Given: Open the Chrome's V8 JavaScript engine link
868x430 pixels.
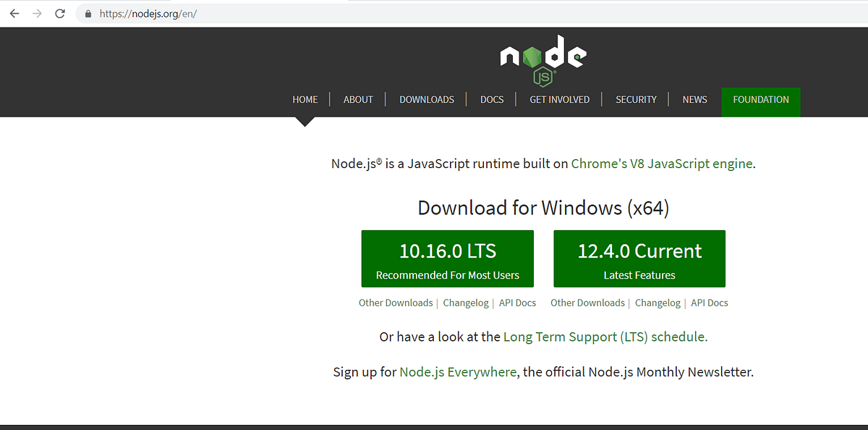Looking at the screenshot, I should pyautogui.click(x=661, y=164).
